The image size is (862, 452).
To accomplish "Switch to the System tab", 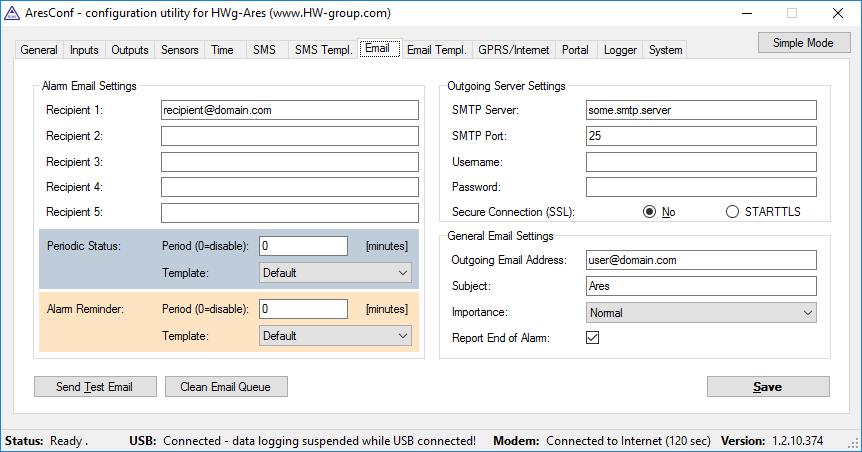I will tap(665, 50).
